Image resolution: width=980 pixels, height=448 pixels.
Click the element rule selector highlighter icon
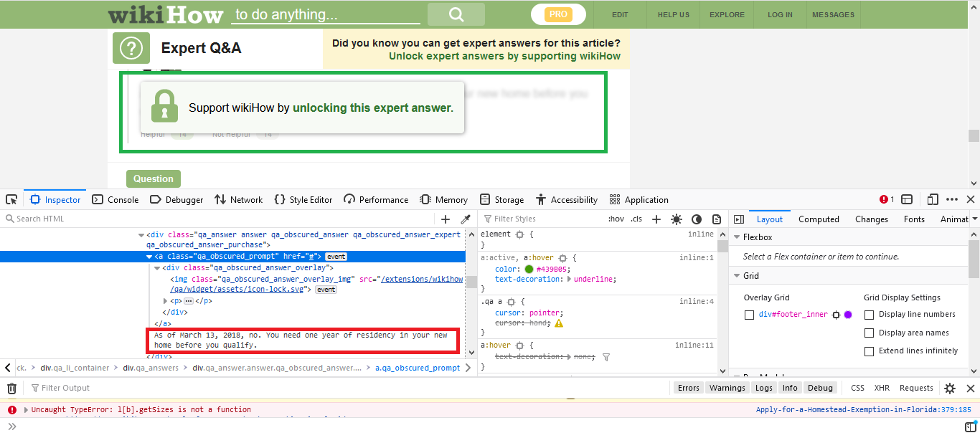[520, 234]
